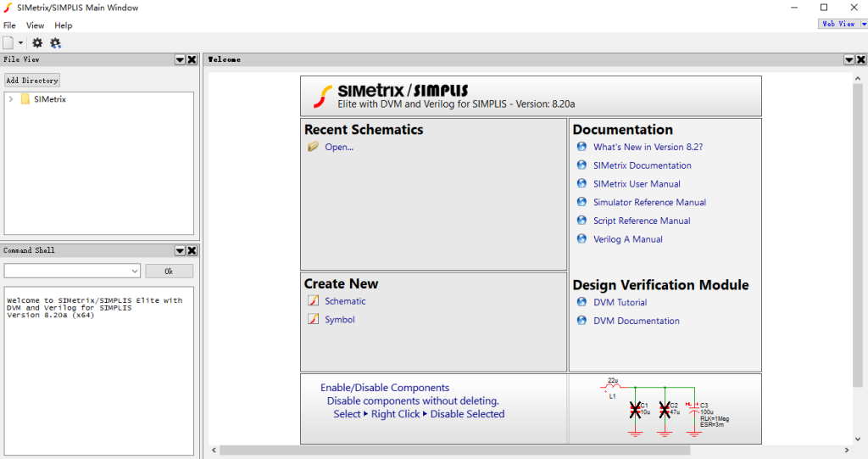Open File View panel menu arrow

[x=180, y=60]
